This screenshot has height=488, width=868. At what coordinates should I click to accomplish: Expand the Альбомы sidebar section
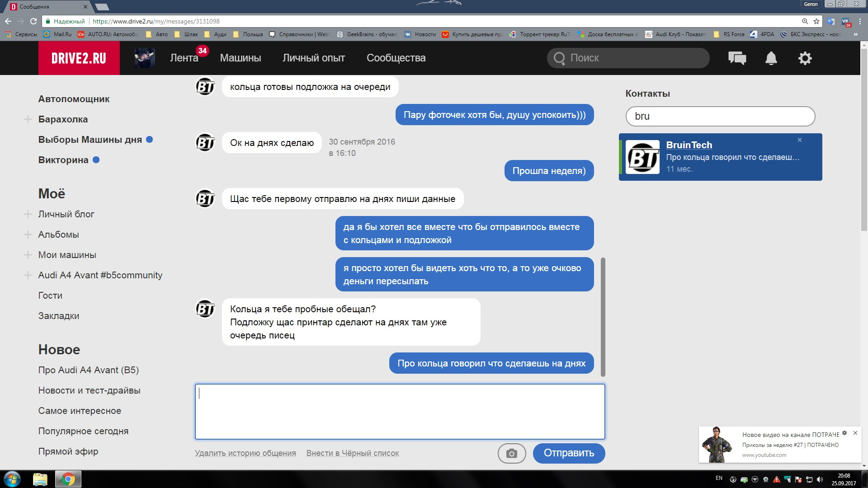coord(28,235)
